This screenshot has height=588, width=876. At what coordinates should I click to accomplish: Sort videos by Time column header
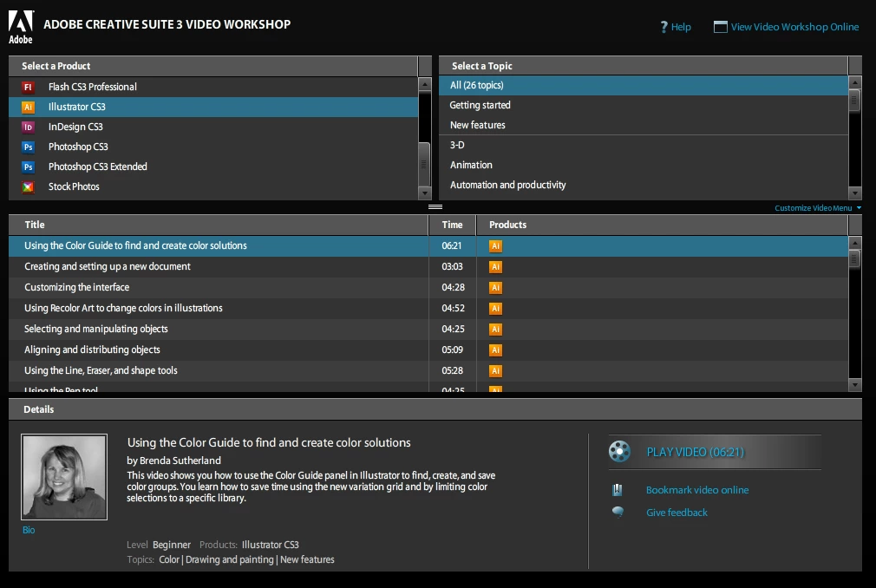pos(452,225)
